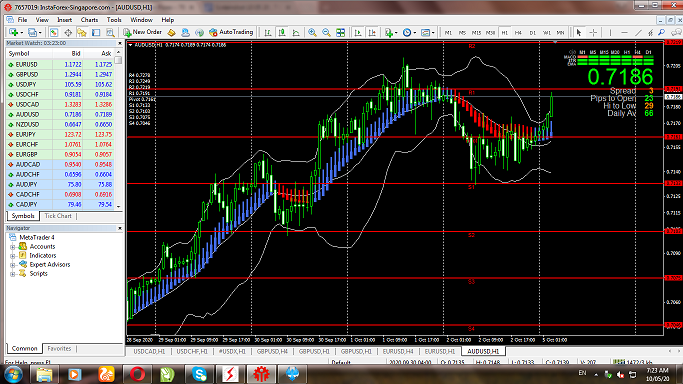Open the Periods dropdown arrow
The image size is (683, 384).
pos(415,33)
